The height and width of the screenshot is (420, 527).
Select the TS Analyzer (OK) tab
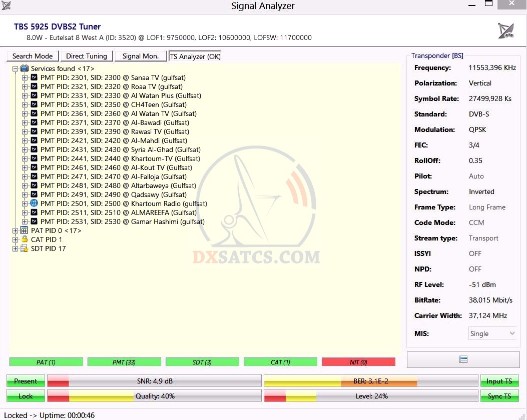tap(195, 56)
